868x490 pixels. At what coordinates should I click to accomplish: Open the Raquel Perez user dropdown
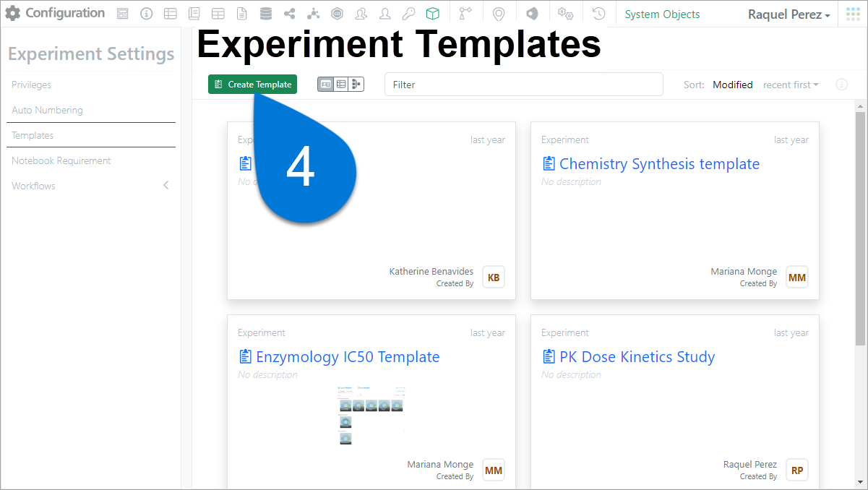[788, 14]
